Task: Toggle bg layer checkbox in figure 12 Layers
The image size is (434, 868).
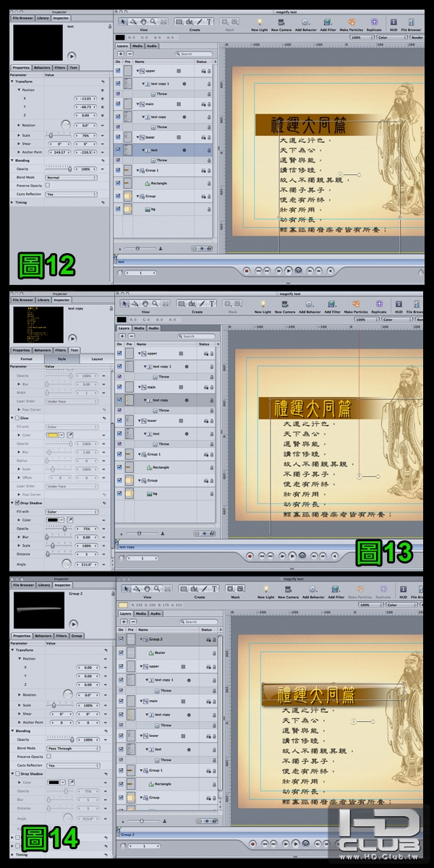Action: click(119, 208)
